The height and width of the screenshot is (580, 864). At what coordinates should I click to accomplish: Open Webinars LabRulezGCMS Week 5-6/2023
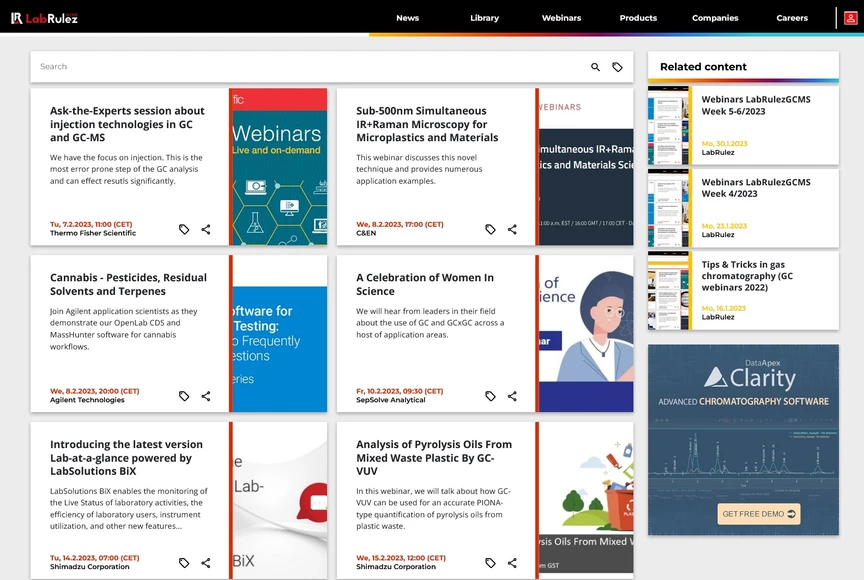tap(755, 105)
